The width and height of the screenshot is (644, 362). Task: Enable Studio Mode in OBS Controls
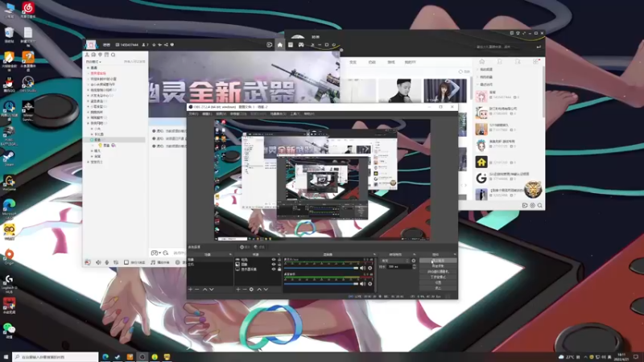[x=438, y=277]
